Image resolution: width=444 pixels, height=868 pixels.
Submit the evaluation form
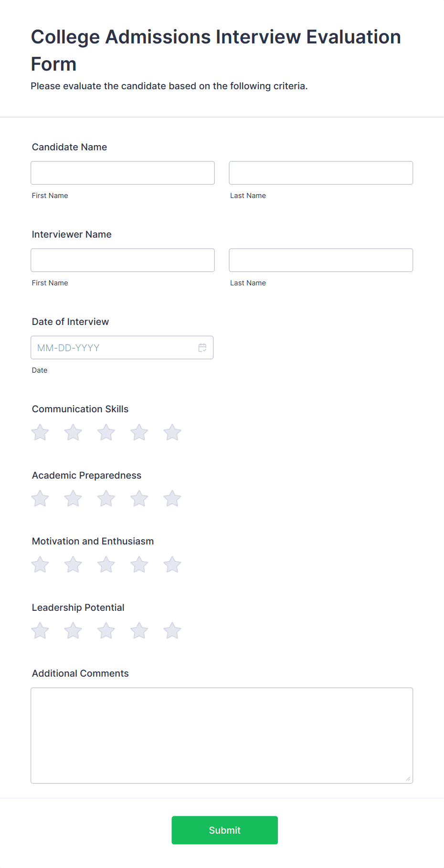click(x=225, y=830)
